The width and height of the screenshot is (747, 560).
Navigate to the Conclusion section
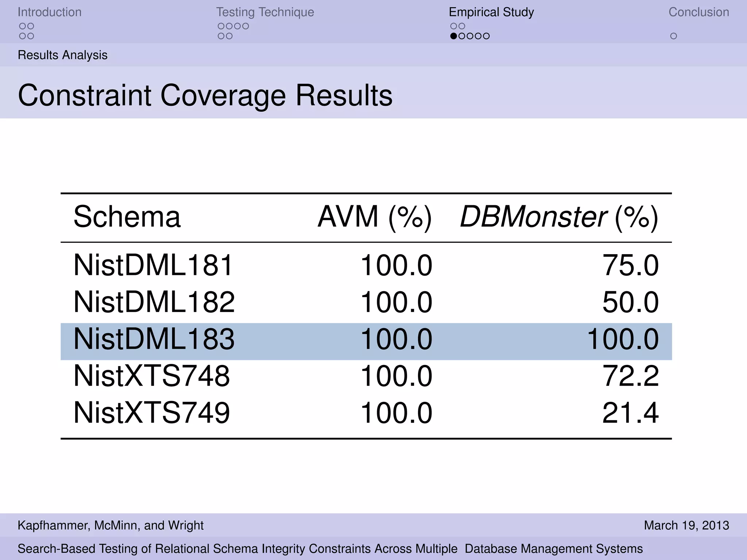699,12
